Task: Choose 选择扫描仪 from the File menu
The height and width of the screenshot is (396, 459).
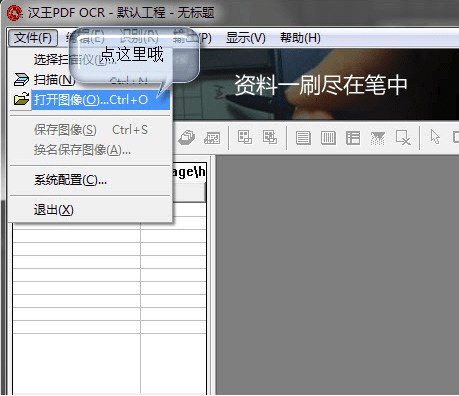Action: (91, 60)
